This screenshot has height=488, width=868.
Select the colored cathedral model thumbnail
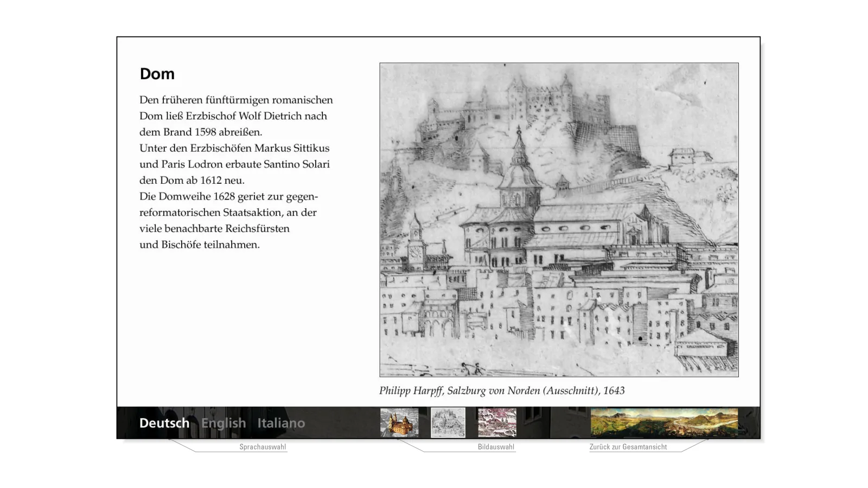pyautogui.click(x=399, y=423)
